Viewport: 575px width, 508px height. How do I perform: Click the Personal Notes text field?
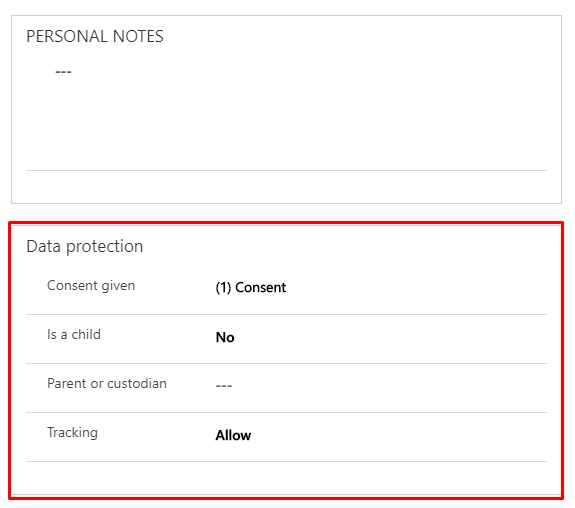point(286,112)
